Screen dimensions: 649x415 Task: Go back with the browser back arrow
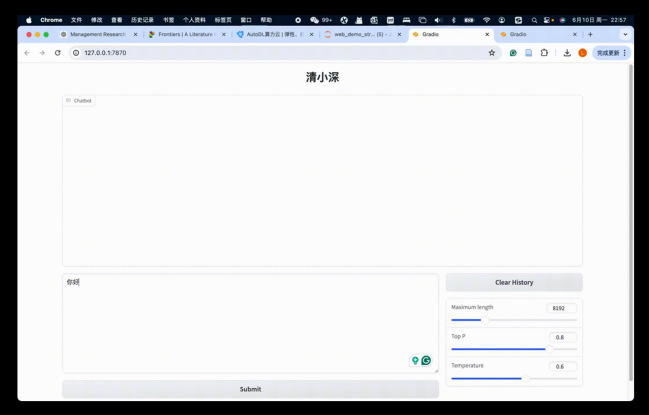pyautogui.click(x=27, y=53)
